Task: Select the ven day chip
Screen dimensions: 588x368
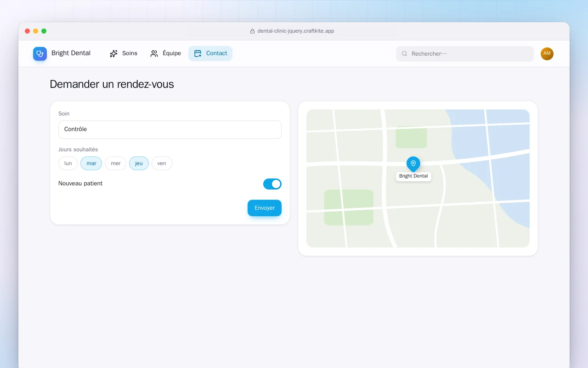Action: coord(162,163)
